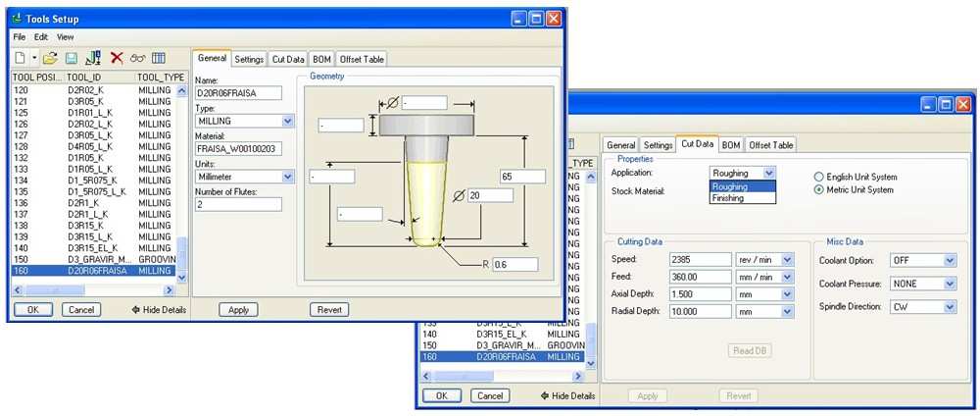Click the Material field FRAISA_W00100203
Screen dimensions: 980x416
pyautogui.click(x=239, y=149)
